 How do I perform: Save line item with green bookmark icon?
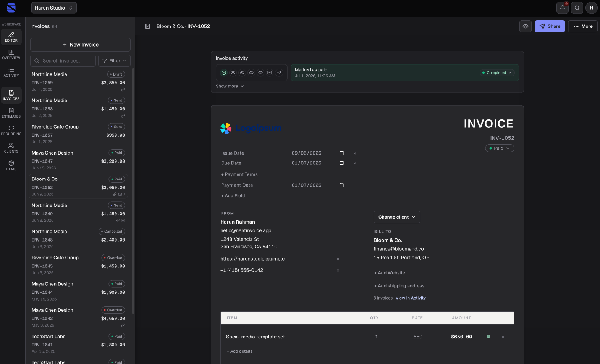488,337
